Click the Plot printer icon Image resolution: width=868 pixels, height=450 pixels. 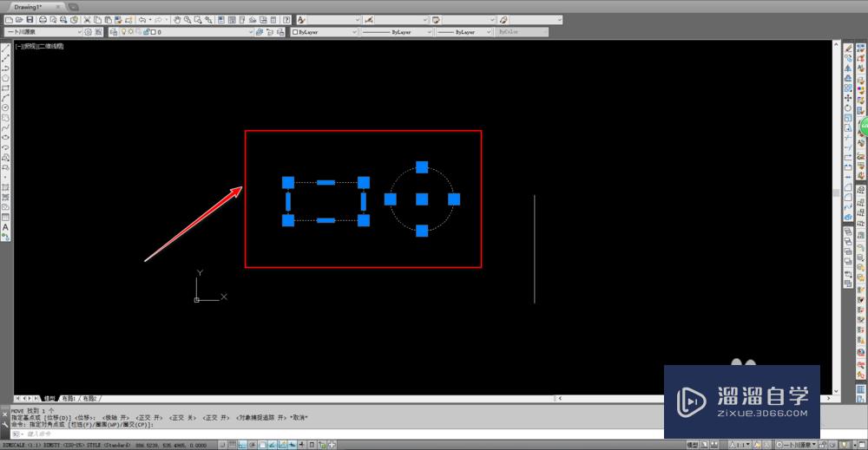[x=43, y=20]
